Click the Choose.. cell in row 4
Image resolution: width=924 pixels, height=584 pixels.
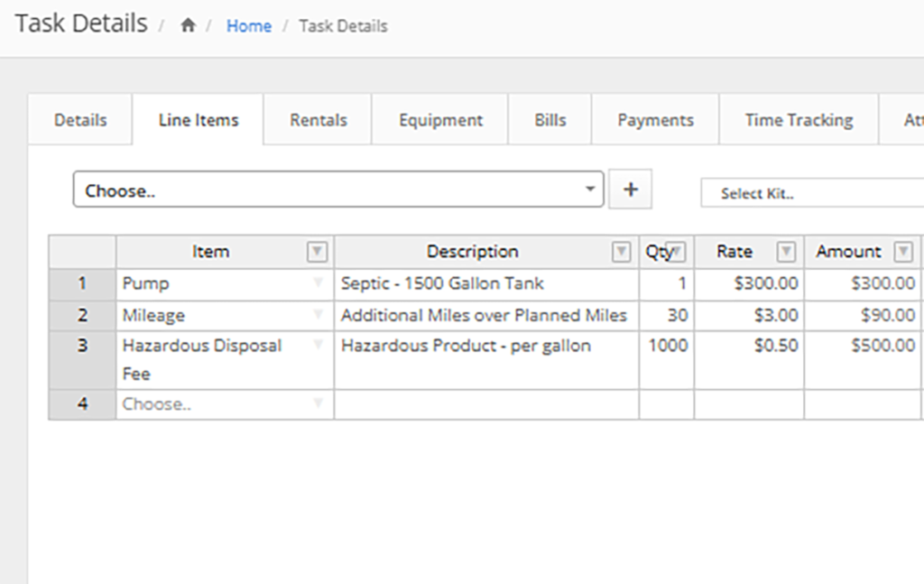coord(225,404)
